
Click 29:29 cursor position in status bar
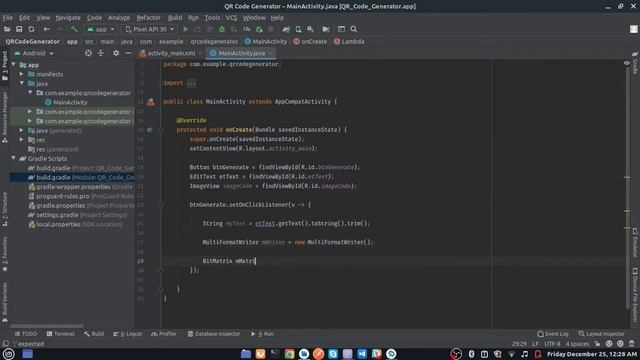pos(519,344)
